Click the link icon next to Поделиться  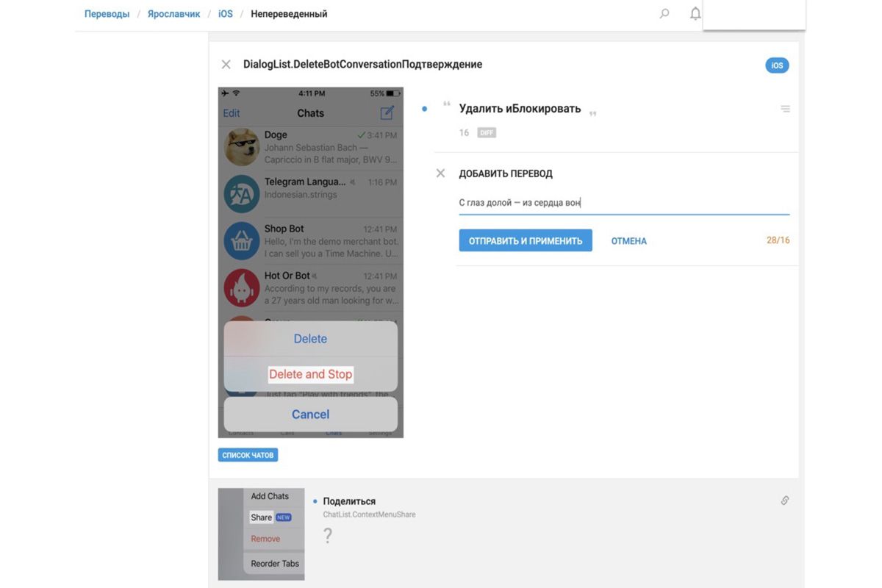(785, 501)
